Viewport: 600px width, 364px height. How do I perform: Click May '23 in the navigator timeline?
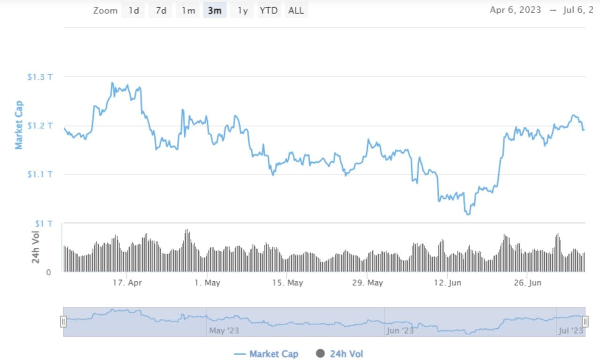(x=224, y=330)
